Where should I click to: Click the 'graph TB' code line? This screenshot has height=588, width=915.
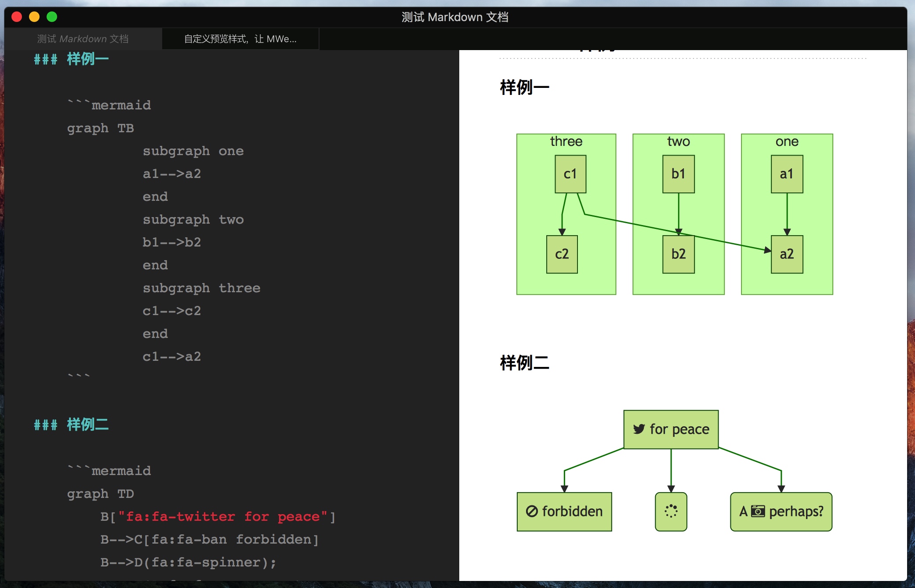[100, 128]
